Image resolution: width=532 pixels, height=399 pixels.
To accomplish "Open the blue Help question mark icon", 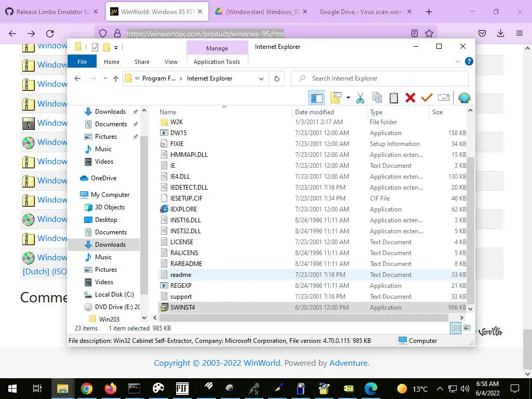I will (469, 61).
